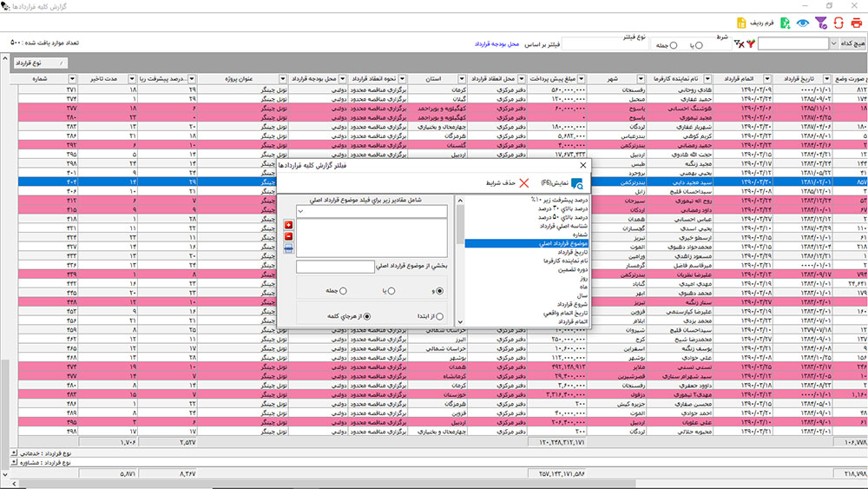Open 'شماره' column filter dropdown

click(72, 79)
